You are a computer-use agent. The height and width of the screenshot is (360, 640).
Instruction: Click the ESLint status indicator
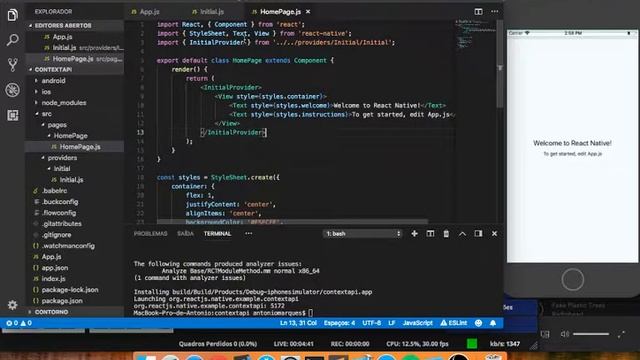[x=453, y=323]
